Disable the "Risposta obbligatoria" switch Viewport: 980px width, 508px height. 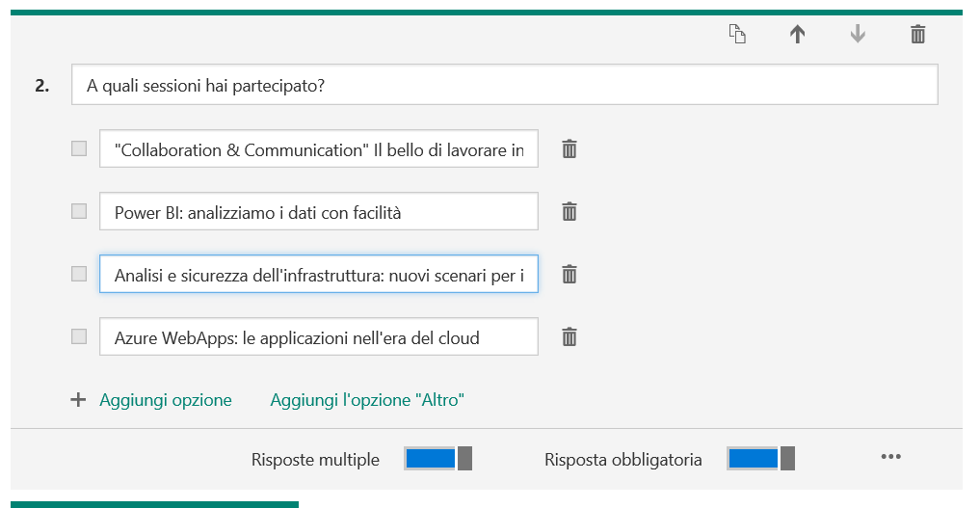coord(761,459)
